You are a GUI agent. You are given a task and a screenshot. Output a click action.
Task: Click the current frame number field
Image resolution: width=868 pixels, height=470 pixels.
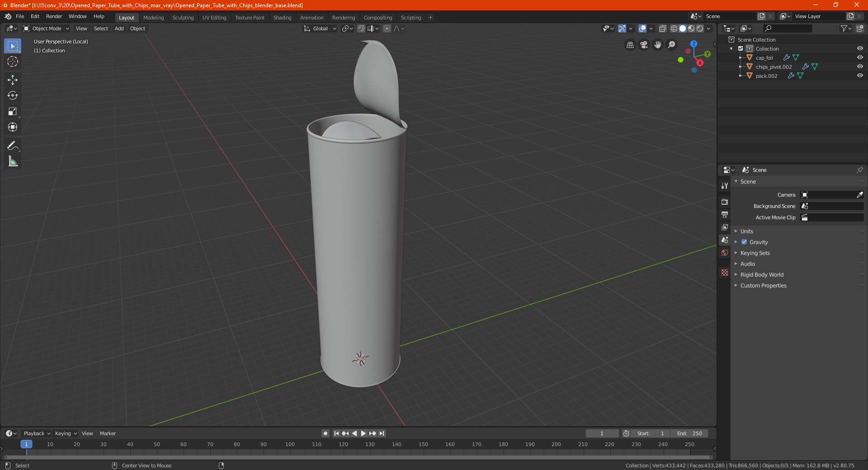coord(602,433)
